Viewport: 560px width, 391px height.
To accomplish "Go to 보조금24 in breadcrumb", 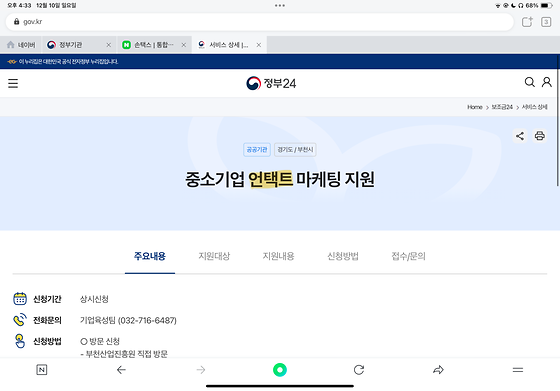I will [502, 107].
